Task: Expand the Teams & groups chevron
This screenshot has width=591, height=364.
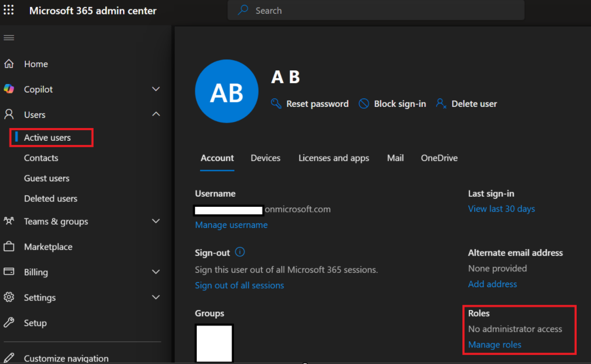Action: (x=156, y=221)
